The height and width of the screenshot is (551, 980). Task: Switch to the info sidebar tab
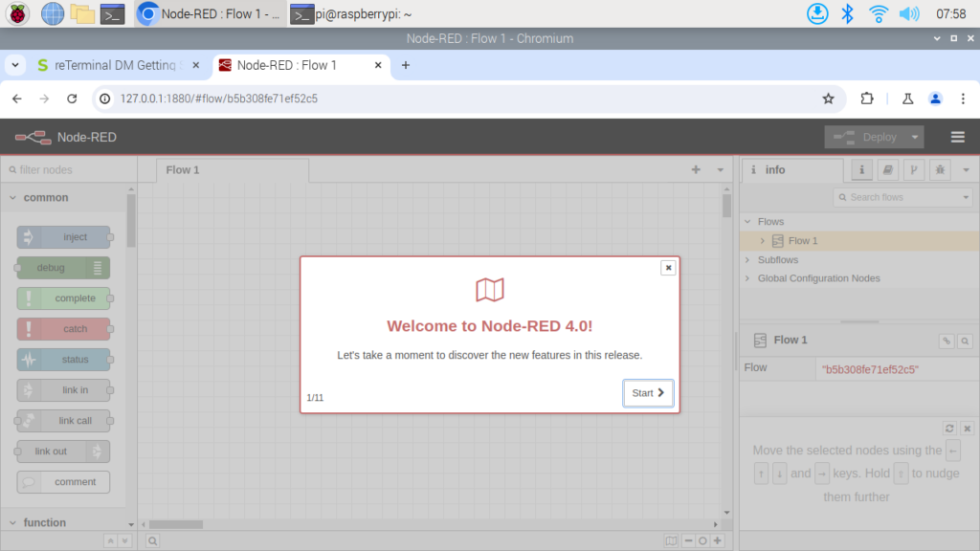(791, 170)
